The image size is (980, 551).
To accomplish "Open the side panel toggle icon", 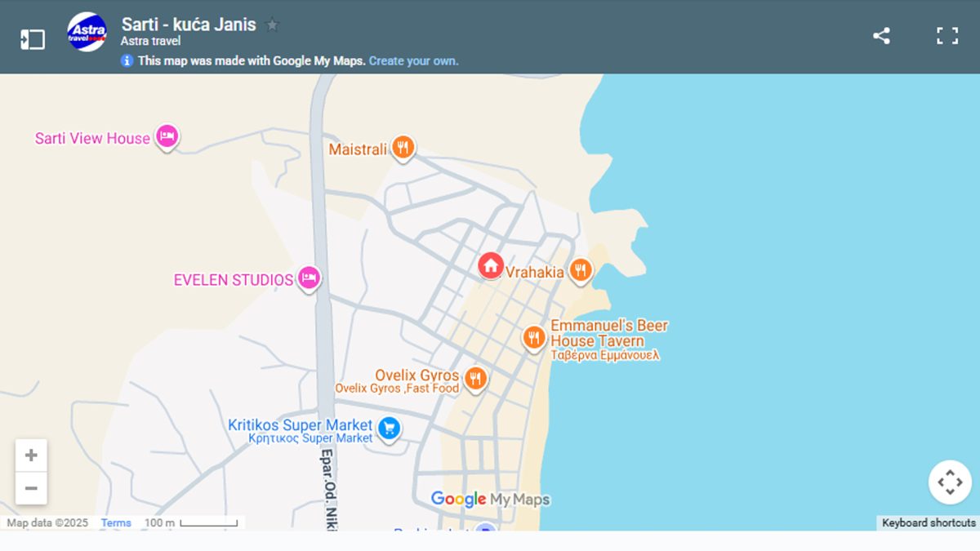I will 33,38.
